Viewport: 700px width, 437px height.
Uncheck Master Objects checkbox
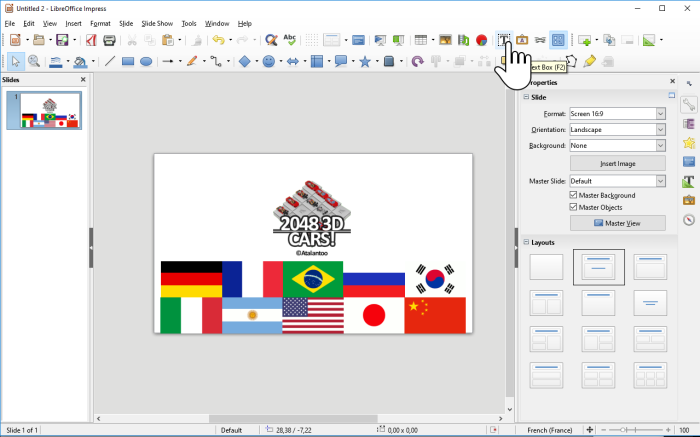point(573,207)
